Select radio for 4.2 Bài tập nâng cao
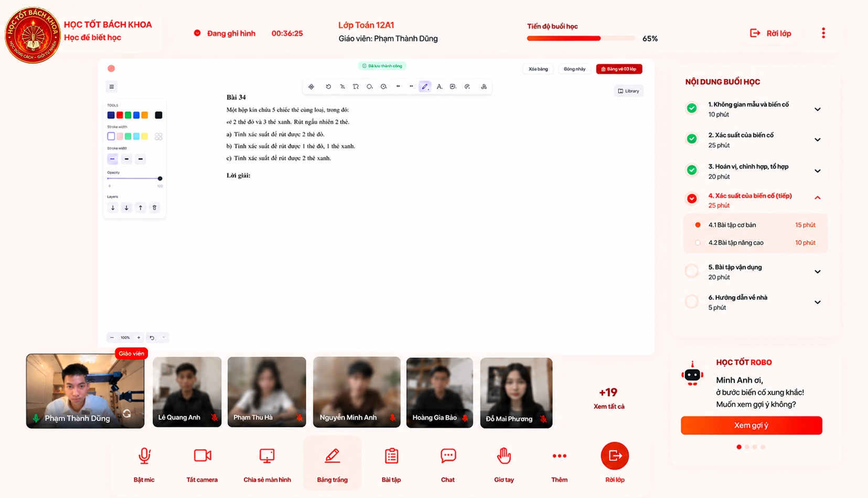This screenshot has height=498, width=868. coord(698,243)
